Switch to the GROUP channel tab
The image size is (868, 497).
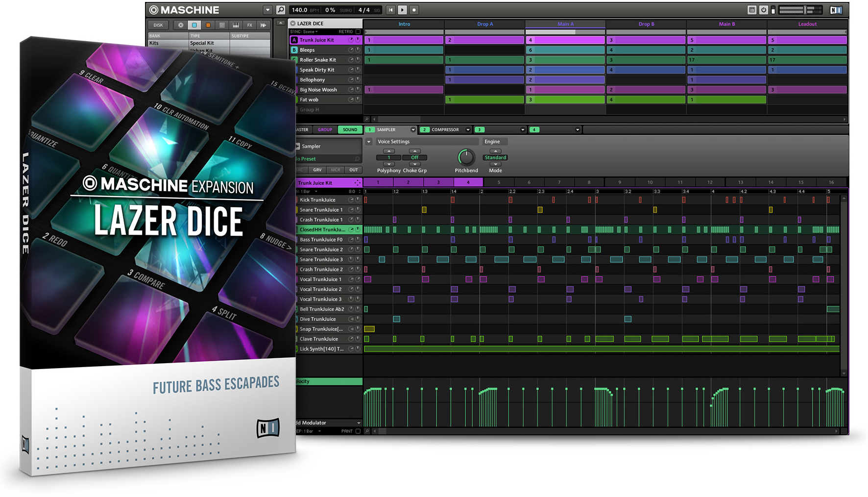(325, 130)
